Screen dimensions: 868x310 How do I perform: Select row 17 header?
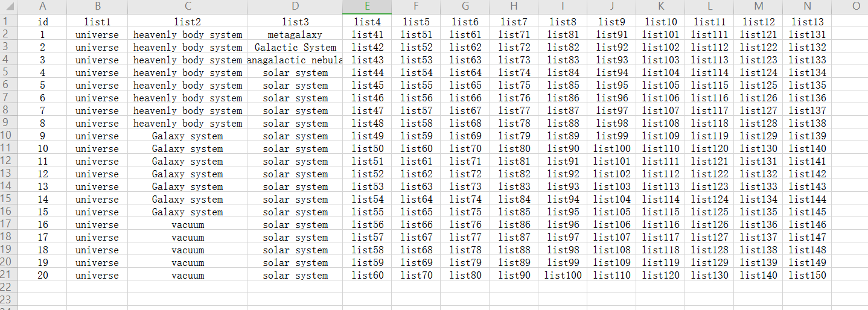9,224
